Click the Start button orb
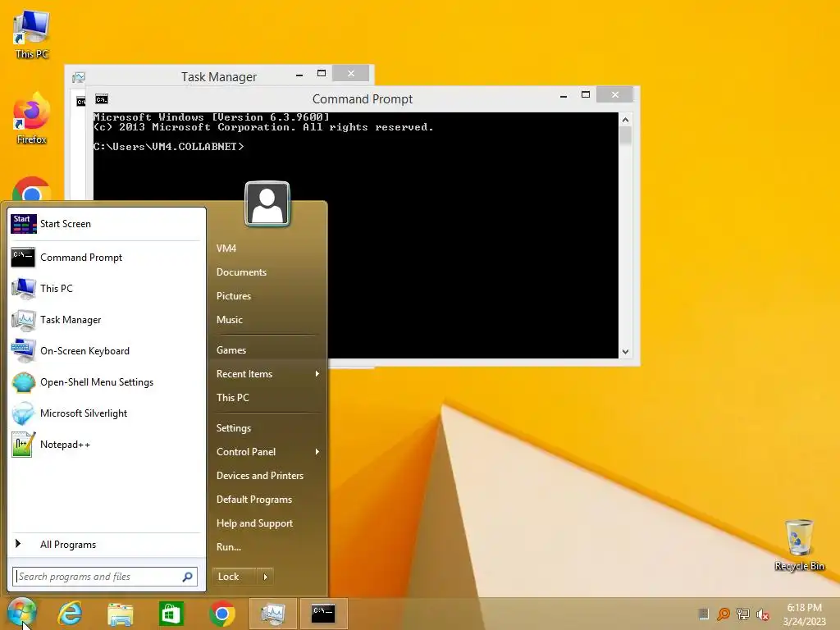The image size is (840, 630). click(21, 612)
